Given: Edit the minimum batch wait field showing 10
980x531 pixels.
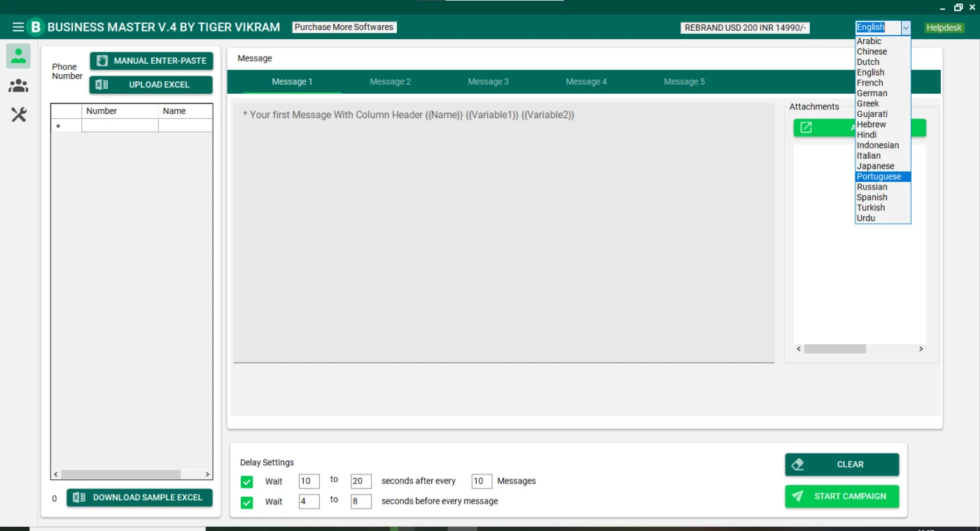Looking at the screenshot, I should (309, 481).
